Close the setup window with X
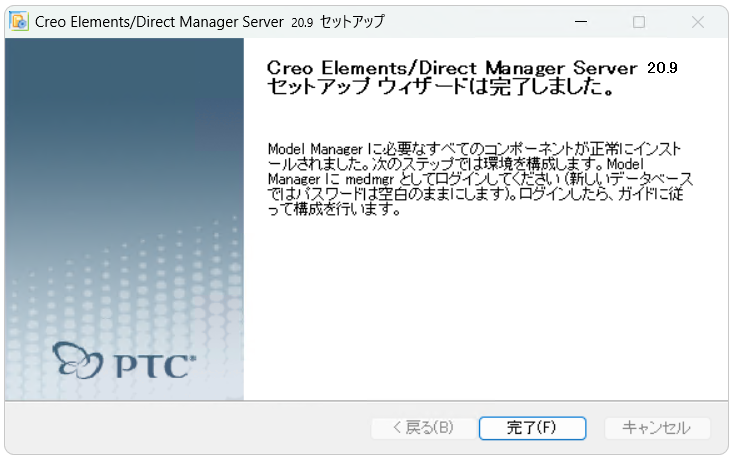The width and height of the screenshot is (733, 456). tap(698, 22)
